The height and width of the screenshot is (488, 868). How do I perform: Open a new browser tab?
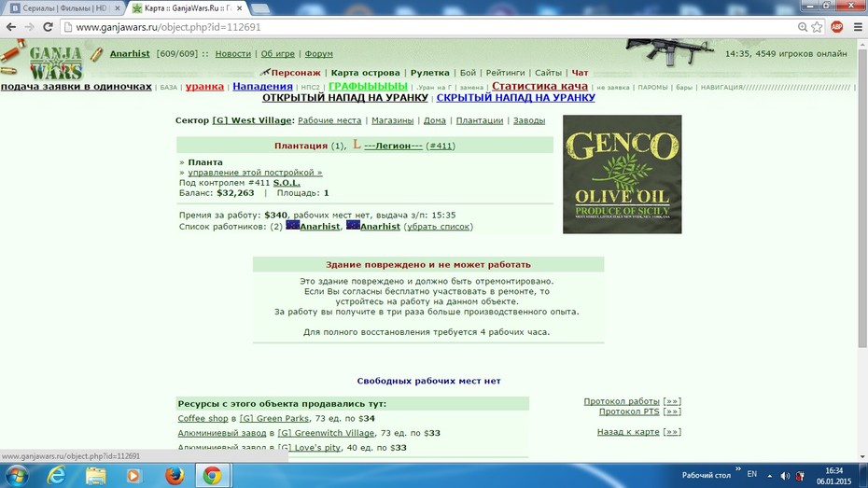click(x=260, y=8)
